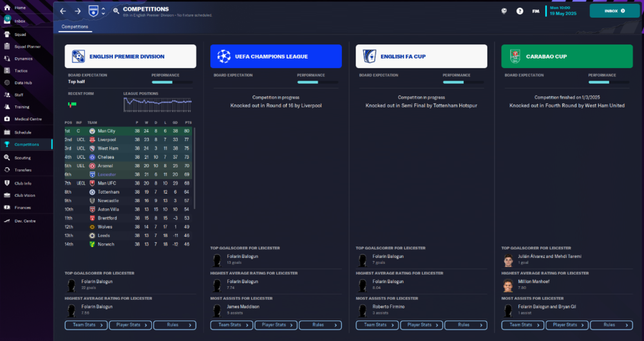
Task: Go forward with the right arrow
Action: 78,11
